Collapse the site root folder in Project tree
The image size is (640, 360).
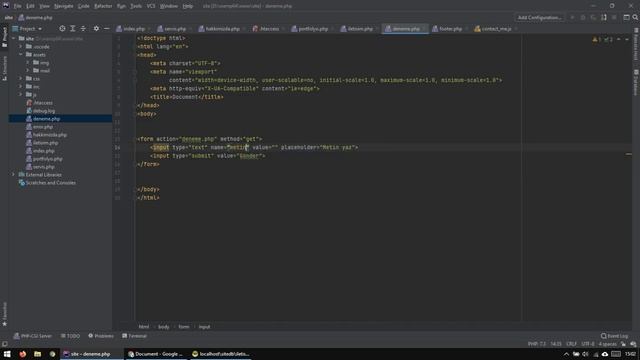pyautogui.click(x=13, y=38)
